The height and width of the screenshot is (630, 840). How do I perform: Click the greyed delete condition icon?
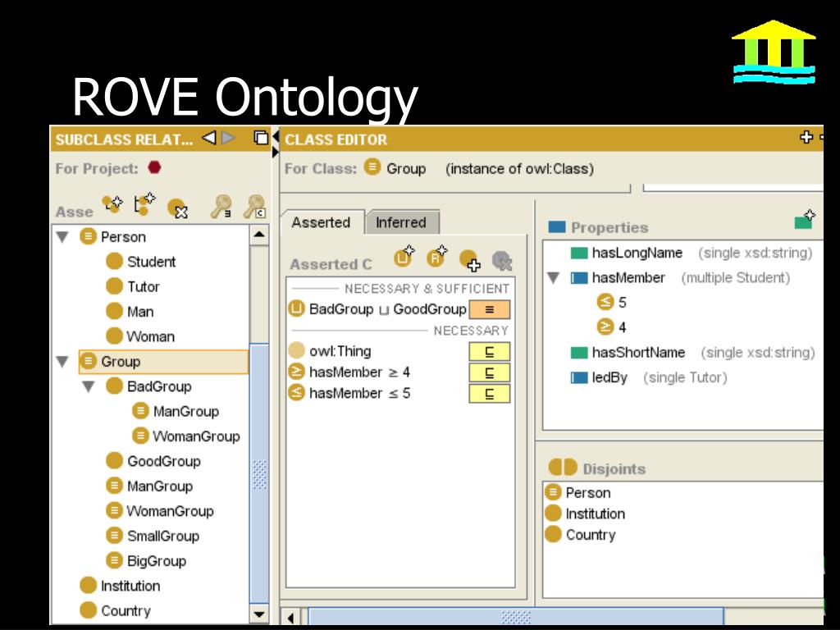tap(502, 261)
